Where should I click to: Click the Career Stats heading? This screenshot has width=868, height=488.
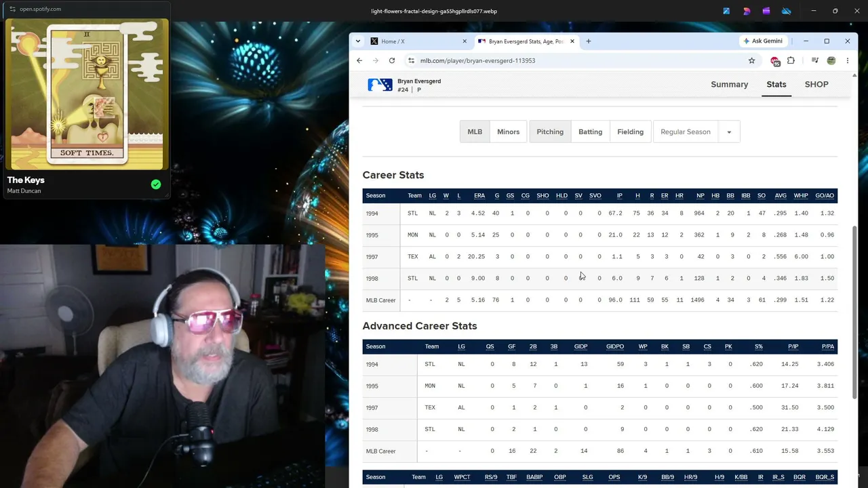pos(393,175)
